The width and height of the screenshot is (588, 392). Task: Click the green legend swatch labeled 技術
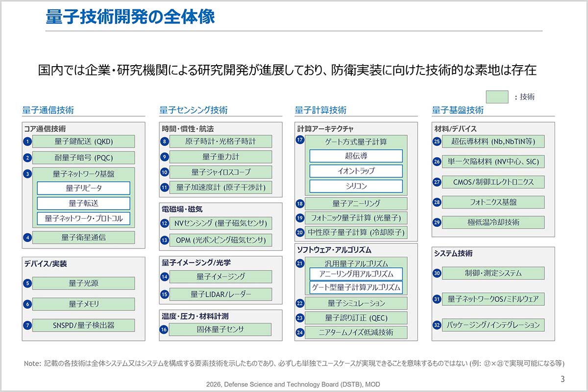497,97
